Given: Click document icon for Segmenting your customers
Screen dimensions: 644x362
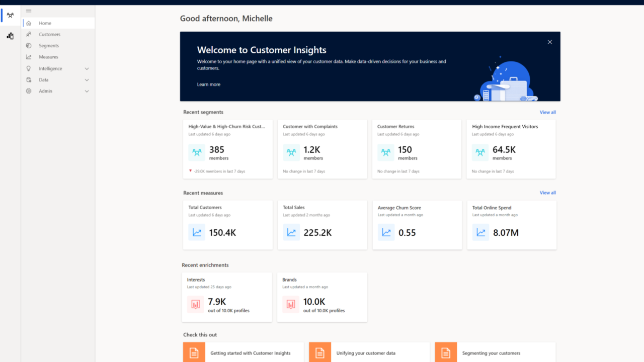Looking at the screenshot, I should click(x=446, y=352).
